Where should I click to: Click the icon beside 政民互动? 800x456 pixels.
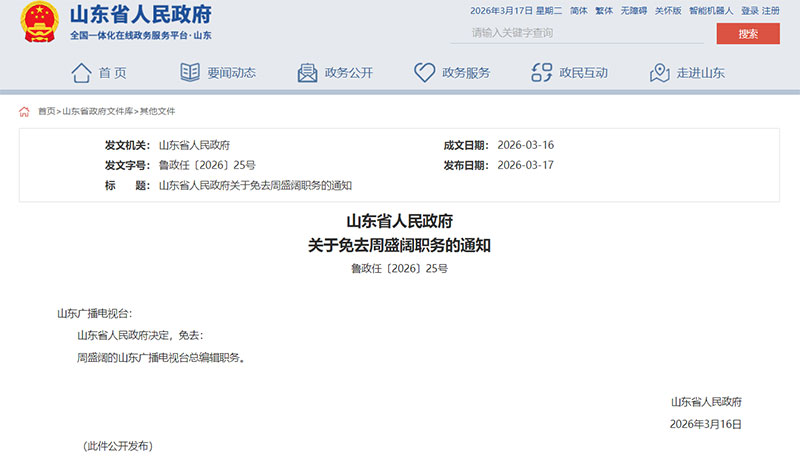(x=542, y=72)
